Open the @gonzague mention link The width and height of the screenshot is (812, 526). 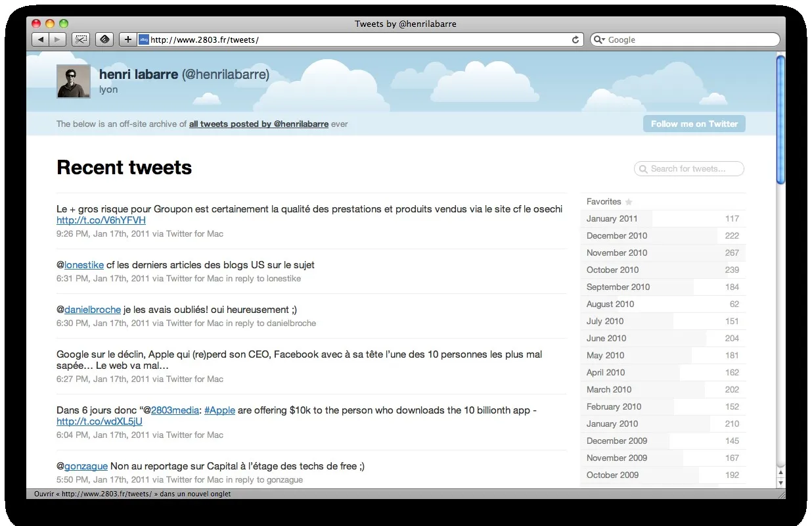tap(86, 466)
